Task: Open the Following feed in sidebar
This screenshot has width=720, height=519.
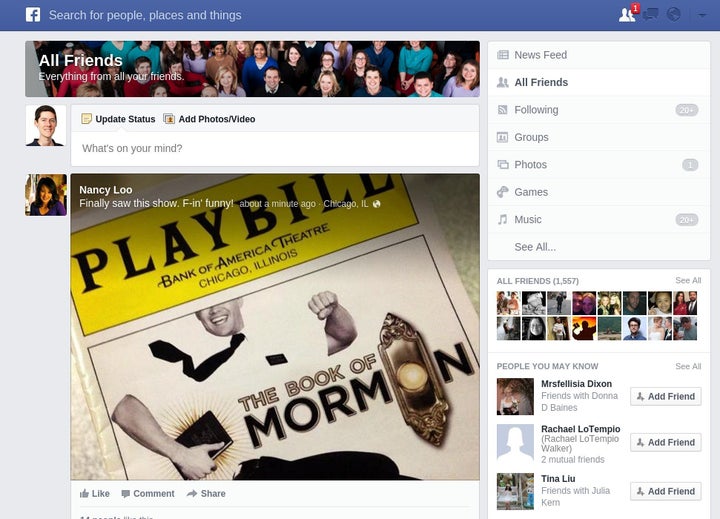Action: (x=599, y=110)
